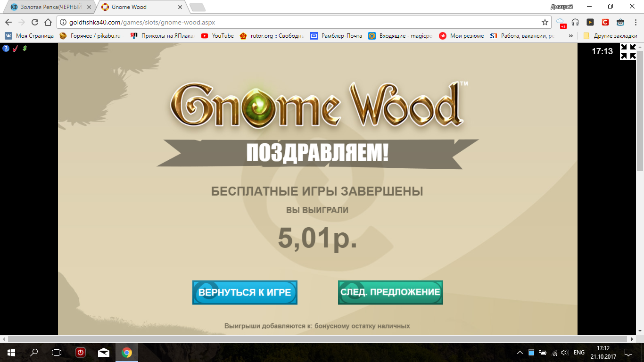Open the Другие закладки bookmarks folder

coord(610,36)
